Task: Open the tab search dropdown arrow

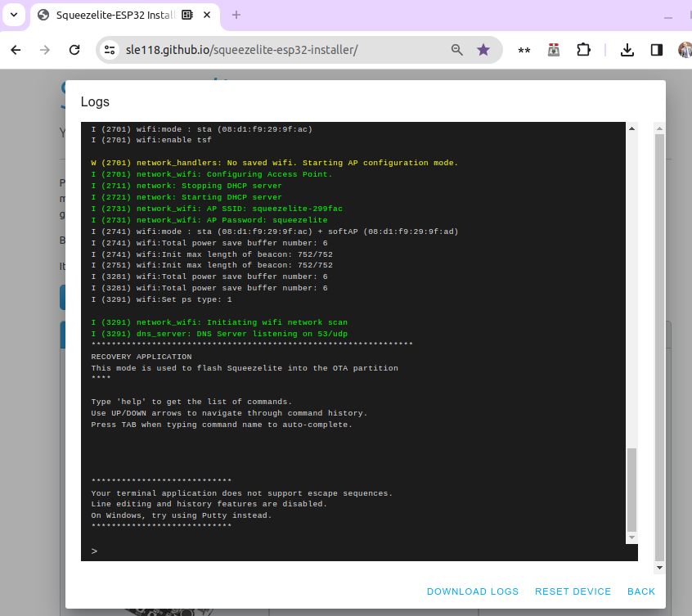Action: pos(14,15)
